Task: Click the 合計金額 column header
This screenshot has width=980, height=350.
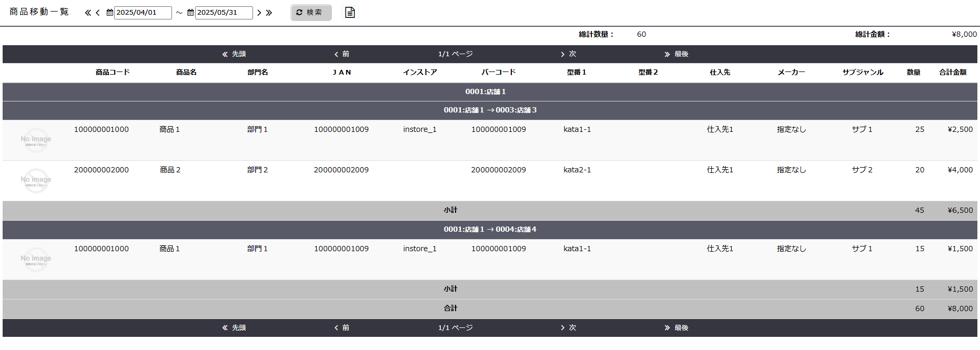Action: (x=953, y=73)
